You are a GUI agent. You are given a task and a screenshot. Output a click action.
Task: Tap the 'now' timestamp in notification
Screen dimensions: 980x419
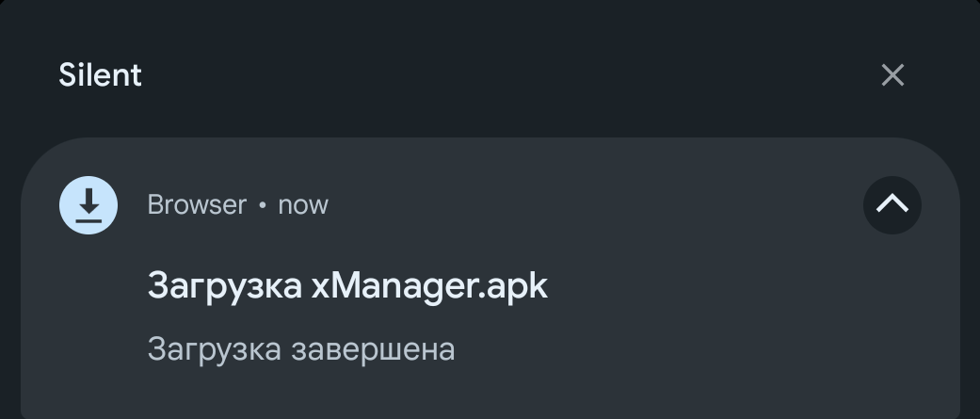pyautogui.click(x=303, y=206)
